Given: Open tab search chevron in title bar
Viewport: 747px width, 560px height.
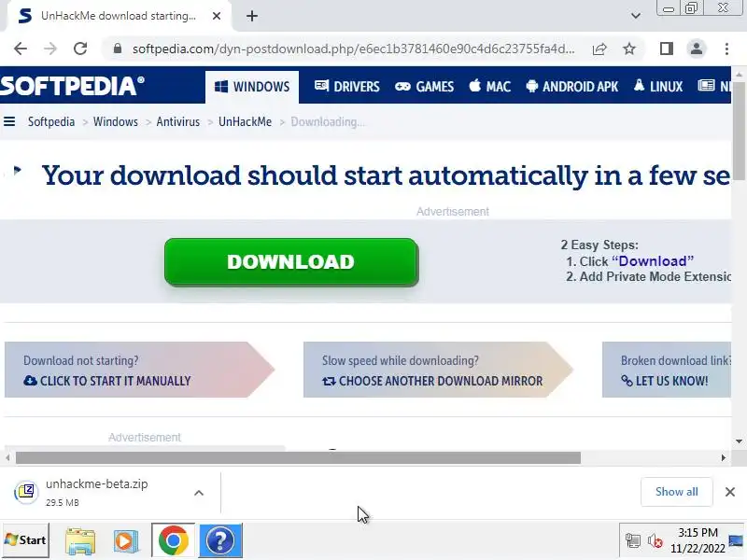Looking at the screenshot, I should point(636,16).
